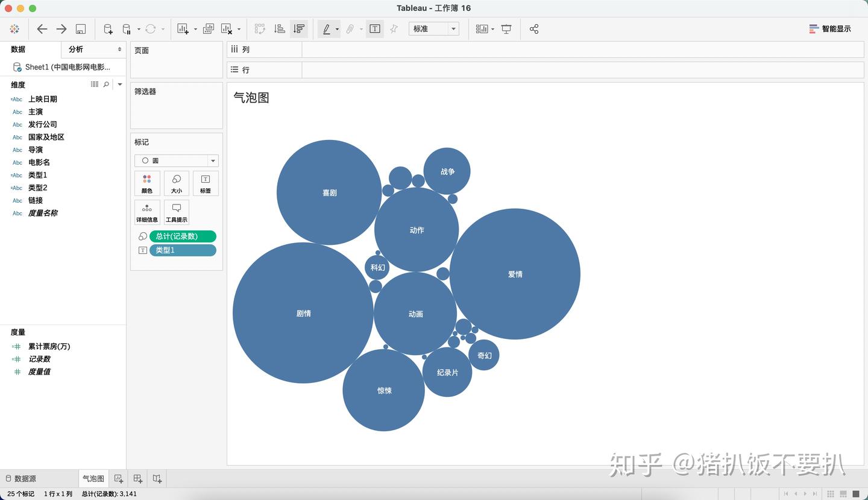Add a new data source icon
868x500 pixels.
point(108,29)
